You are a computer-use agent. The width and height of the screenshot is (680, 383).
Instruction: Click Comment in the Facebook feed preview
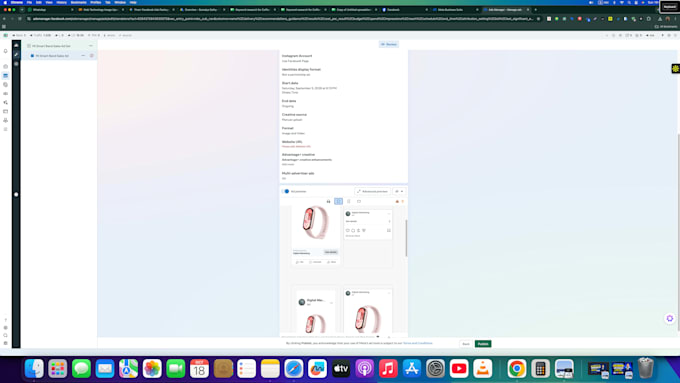tap(315, 262)
